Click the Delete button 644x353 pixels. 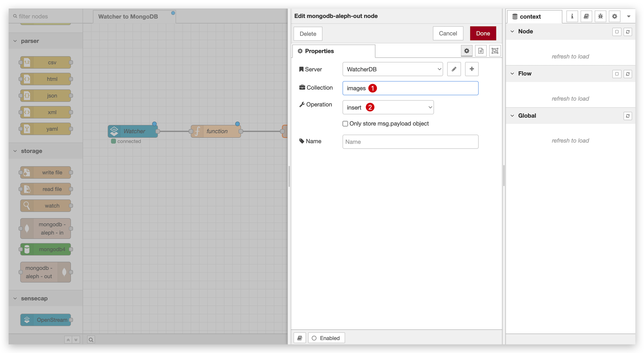(308, 34)
